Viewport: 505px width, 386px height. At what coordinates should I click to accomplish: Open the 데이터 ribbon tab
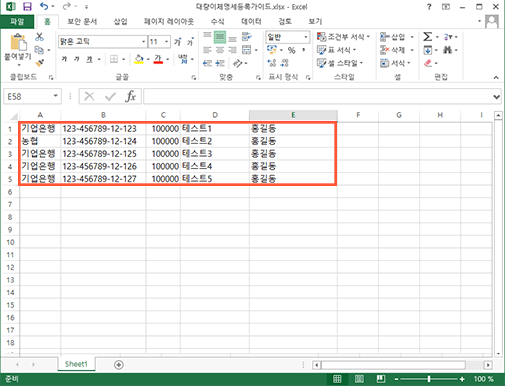(x=251, y=21)
